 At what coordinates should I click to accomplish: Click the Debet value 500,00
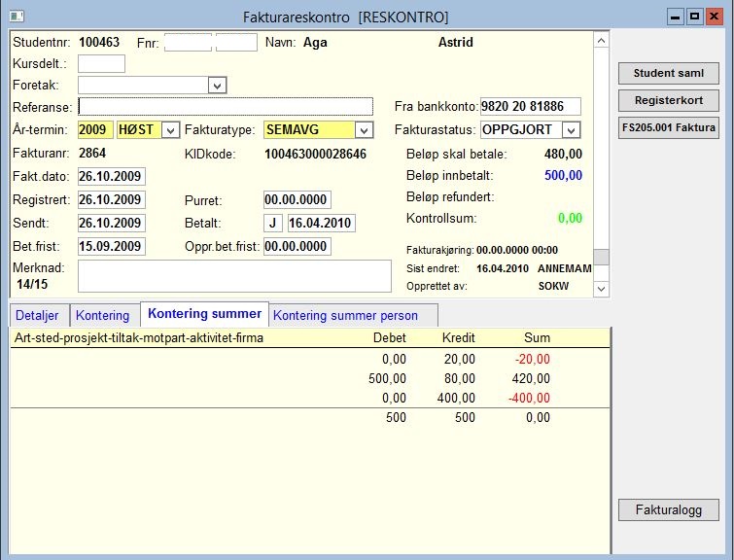tap(387, 378)
